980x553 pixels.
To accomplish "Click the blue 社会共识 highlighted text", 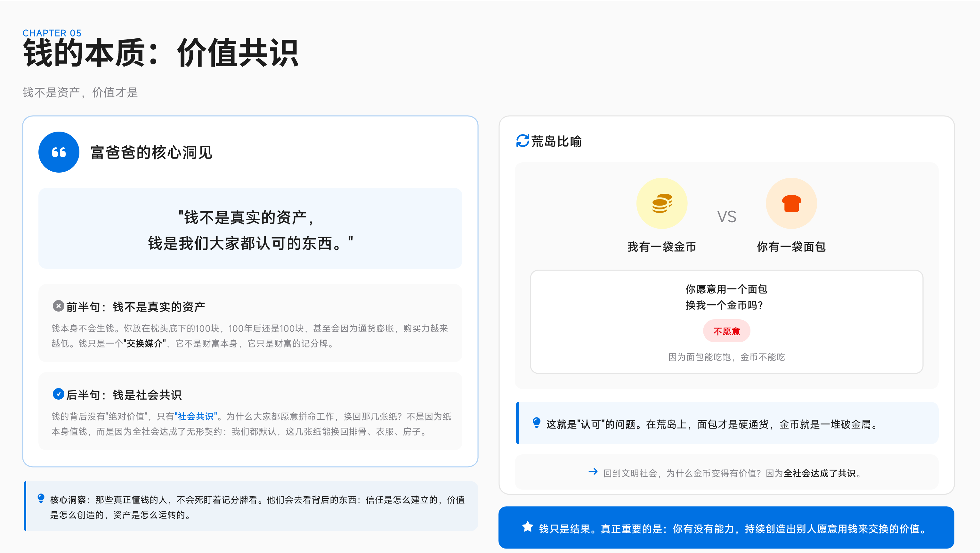I will pyautogui.click(x=196, y=416).
